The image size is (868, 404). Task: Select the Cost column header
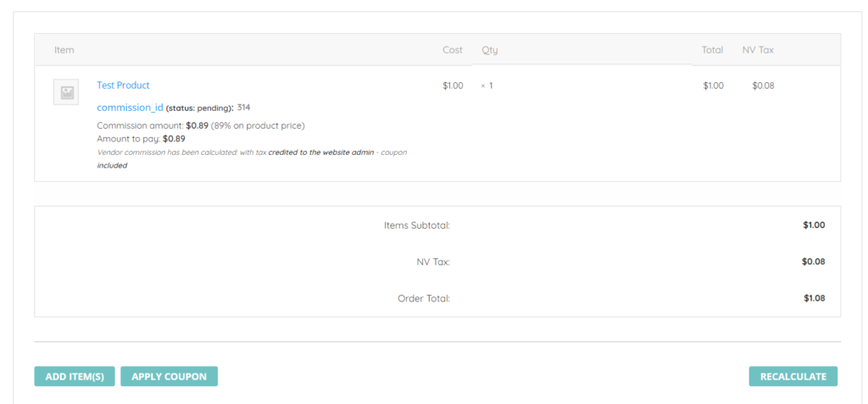point(453,50)
